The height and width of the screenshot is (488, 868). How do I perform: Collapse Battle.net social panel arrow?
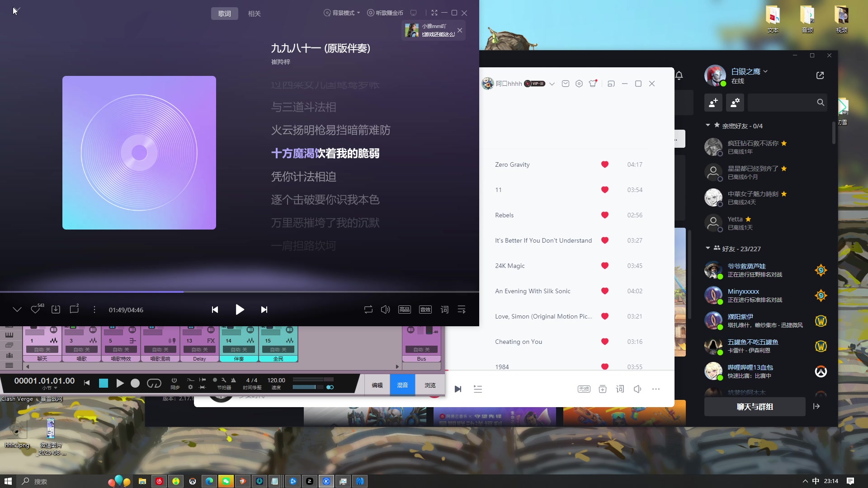(816, 406)
